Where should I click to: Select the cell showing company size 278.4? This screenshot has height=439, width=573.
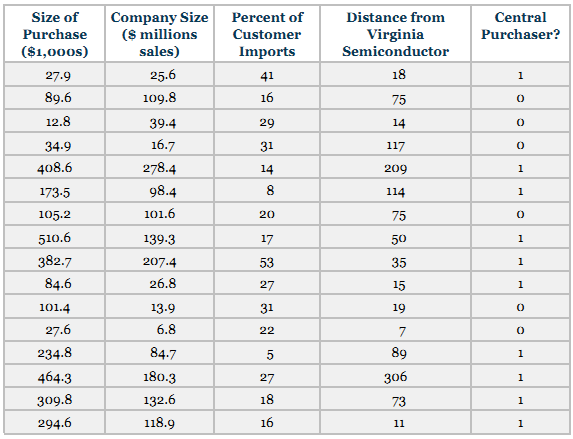point(159,168)
